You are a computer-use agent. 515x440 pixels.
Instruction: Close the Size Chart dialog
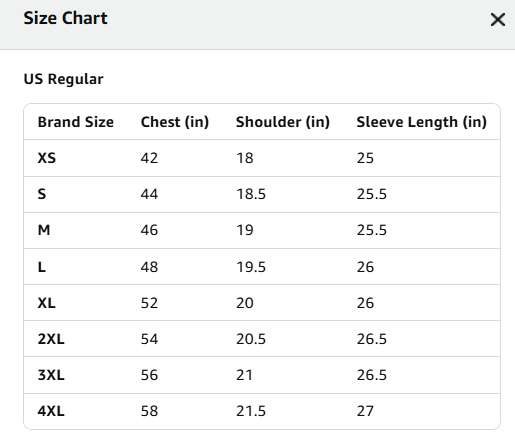(498, 19)
